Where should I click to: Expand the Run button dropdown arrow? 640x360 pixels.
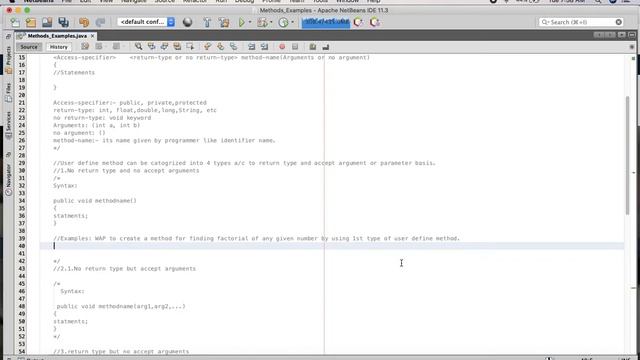[250, 22]
